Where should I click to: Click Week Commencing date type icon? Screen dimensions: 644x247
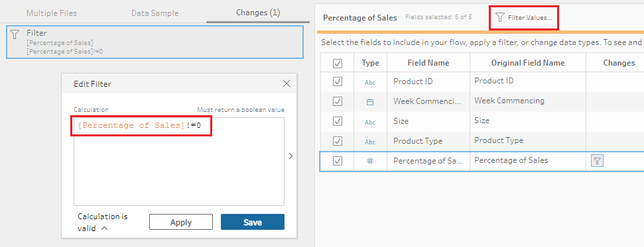[x=370, y=102]
